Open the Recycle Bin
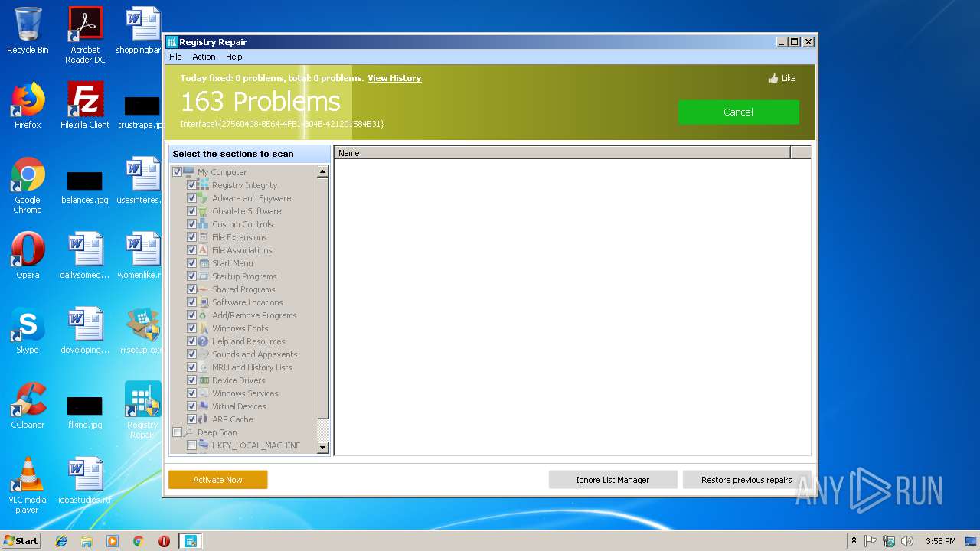 [x=28, y=31]
